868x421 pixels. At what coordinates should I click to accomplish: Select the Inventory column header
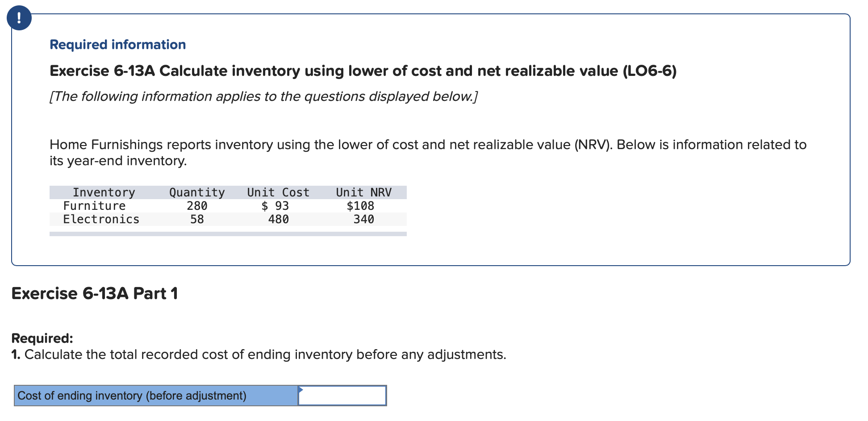104,192
